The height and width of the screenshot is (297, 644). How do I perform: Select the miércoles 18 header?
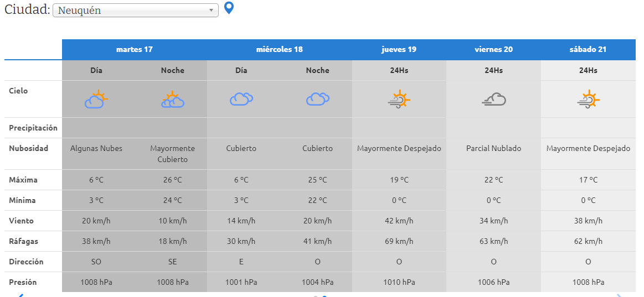pyautogui.click(x=279, y=49)
